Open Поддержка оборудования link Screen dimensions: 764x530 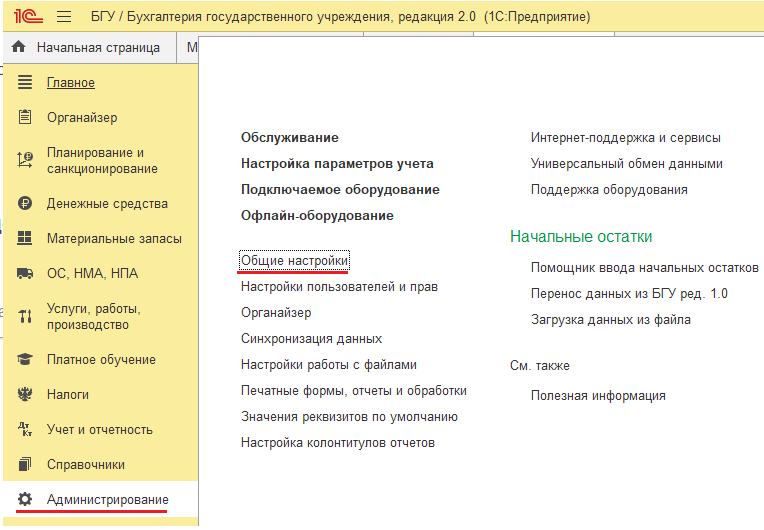(x=609, y=189)
